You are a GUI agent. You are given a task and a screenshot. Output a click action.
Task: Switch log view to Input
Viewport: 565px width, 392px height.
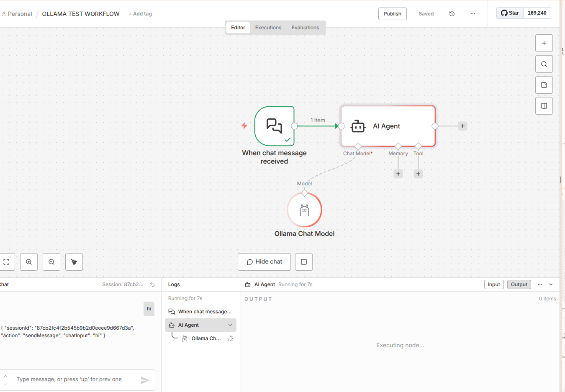coord(494,284)
